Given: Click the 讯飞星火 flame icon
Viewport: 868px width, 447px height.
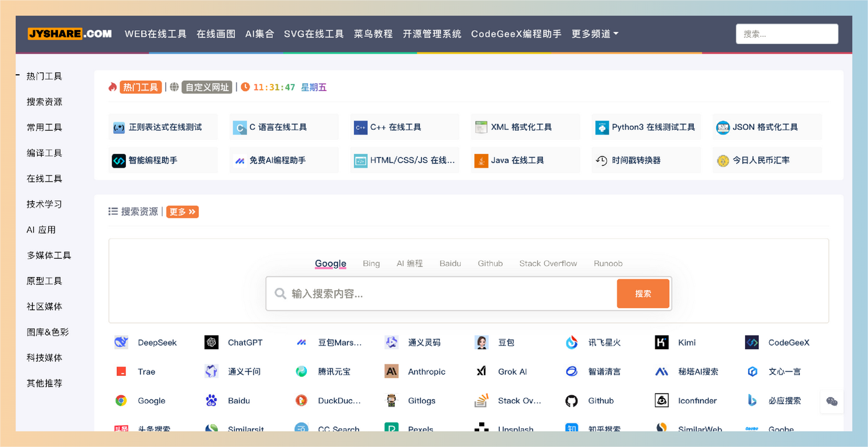Looking at the screenshot, I should click(x=571, y=343).
